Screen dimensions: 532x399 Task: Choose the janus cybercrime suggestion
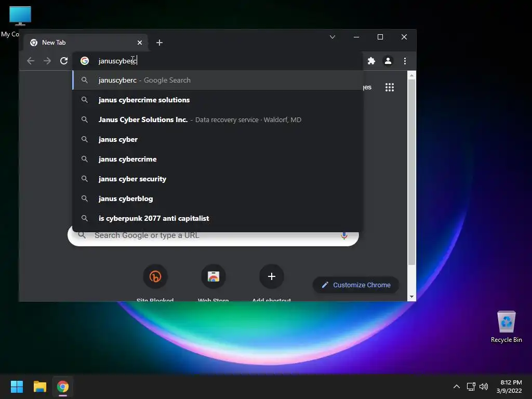(x=218, y=159)
